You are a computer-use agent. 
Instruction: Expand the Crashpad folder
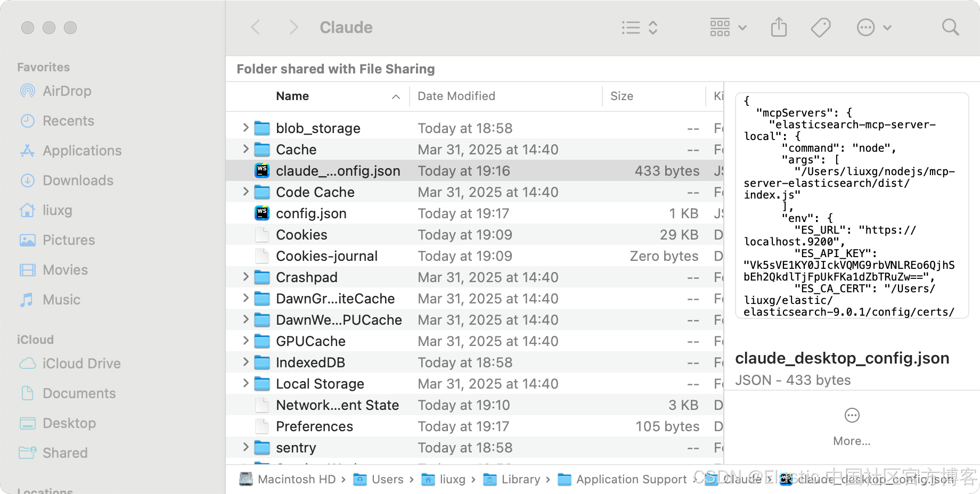(x=246, y=277)
